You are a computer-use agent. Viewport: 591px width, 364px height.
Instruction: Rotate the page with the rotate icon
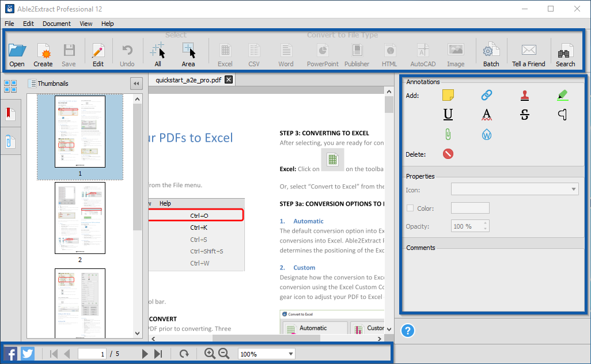(184, 354)
